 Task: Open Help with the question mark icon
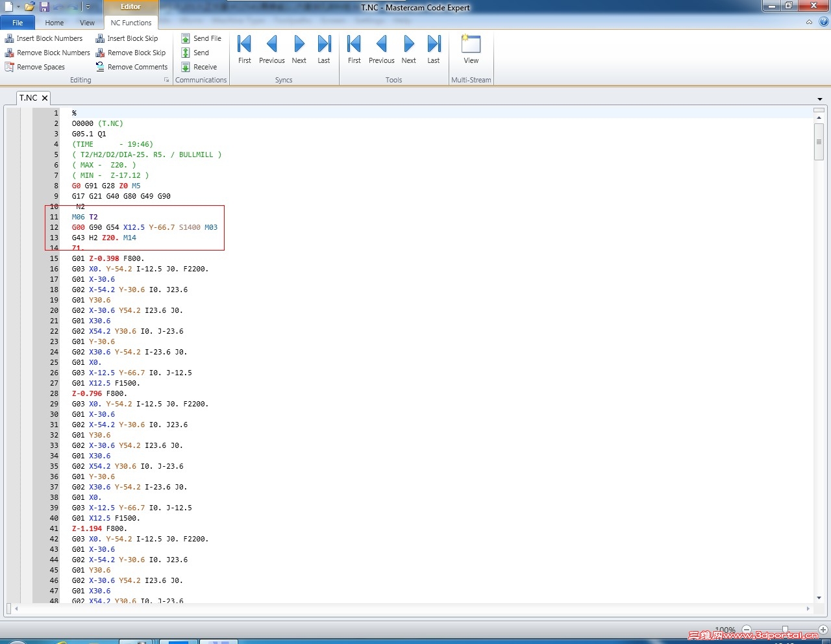(824, 22)
